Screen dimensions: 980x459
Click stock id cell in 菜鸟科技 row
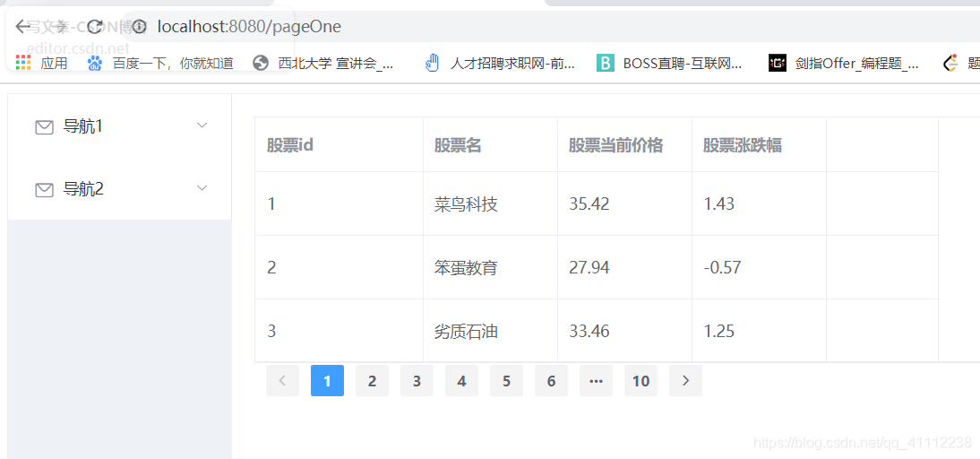340,204
